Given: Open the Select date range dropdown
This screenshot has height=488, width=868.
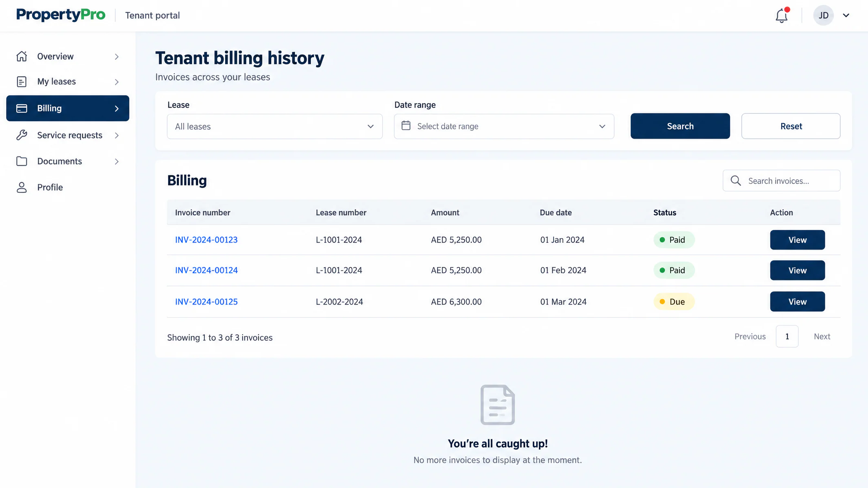Looking at the screenshot, I should click(x=504, y=126).
